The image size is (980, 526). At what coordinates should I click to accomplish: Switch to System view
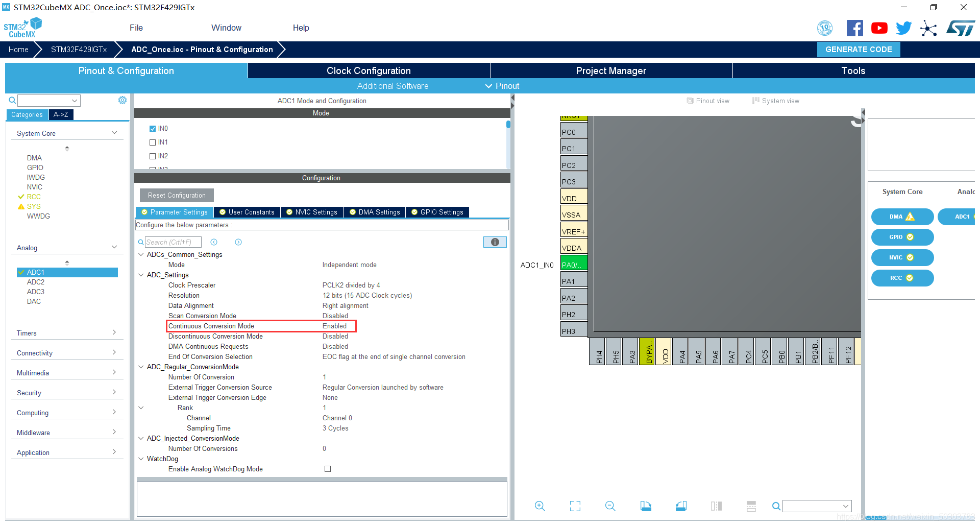point(776,101)
